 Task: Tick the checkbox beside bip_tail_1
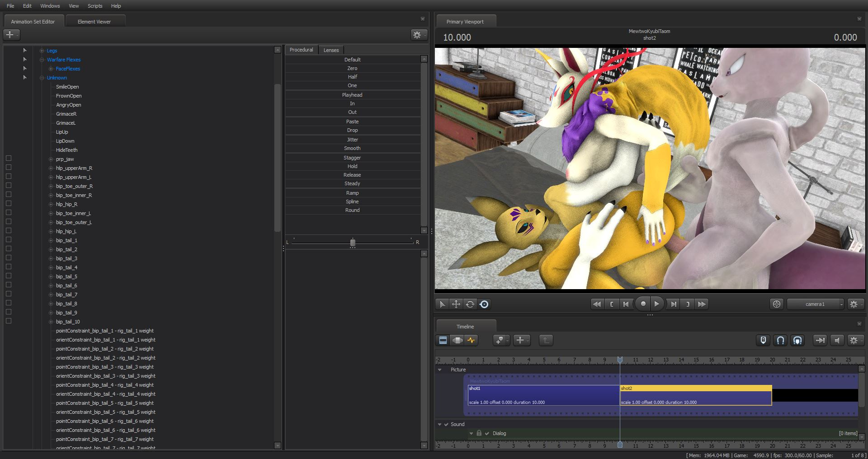pos(9,240)
